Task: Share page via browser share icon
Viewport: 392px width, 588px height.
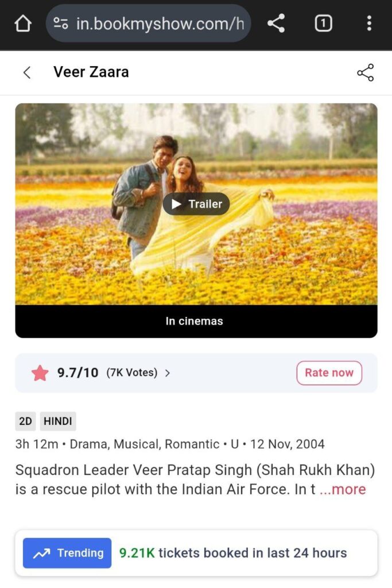Action: (276, 23)
